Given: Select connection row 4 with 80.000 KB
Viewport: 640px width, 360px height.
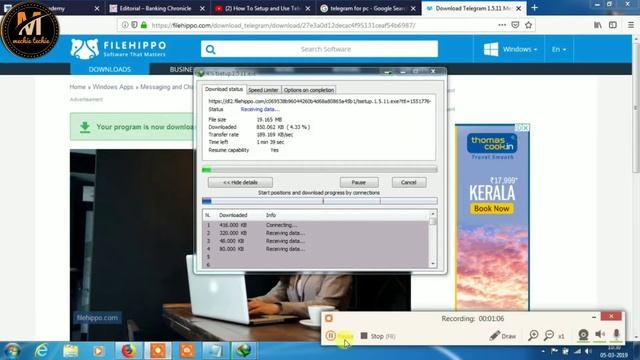Looking at the screenshot, I should 316,249.
